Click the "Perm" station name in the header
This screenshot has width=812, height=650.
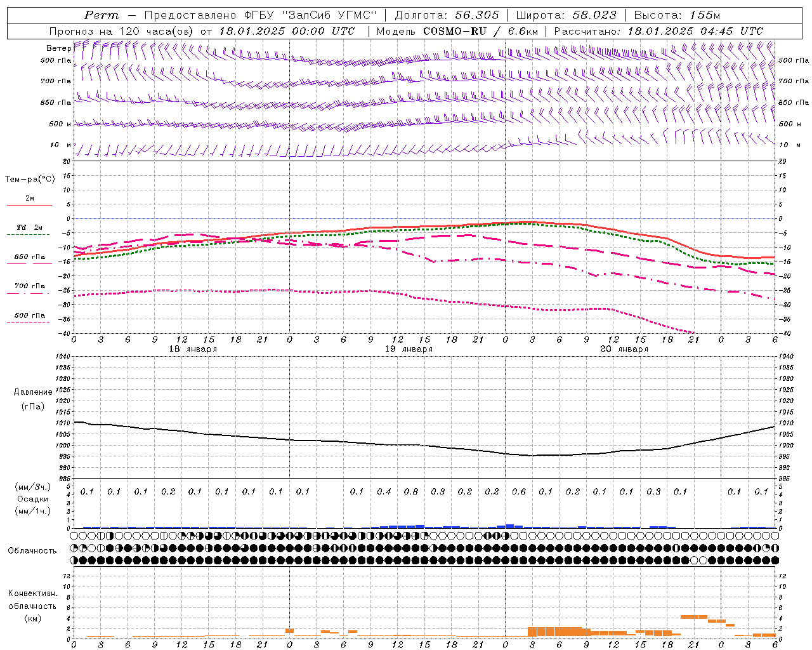pyautogui.click(x=101, y=15)
